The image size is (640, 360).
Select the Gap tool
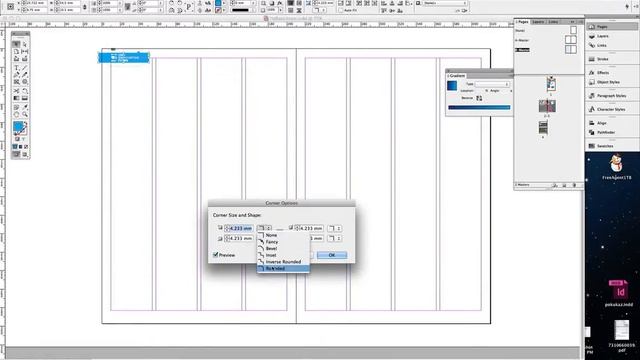24,52
